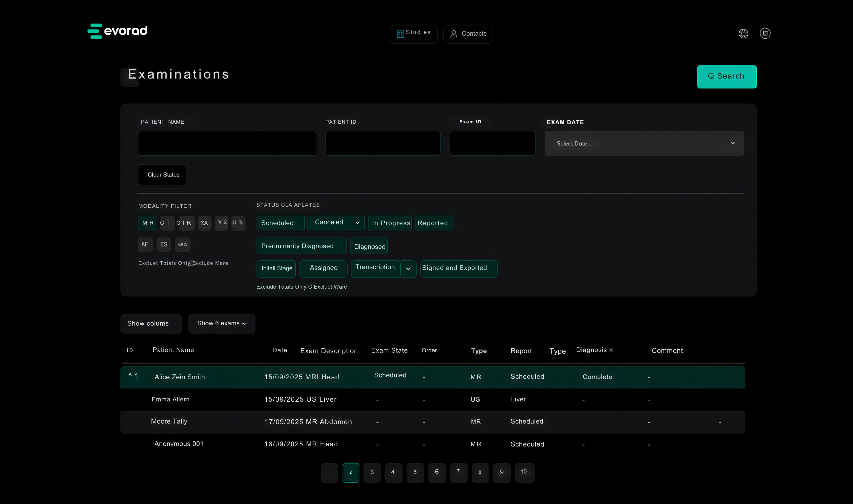Toggle the Scheduled status filter

tap(280, 223)
